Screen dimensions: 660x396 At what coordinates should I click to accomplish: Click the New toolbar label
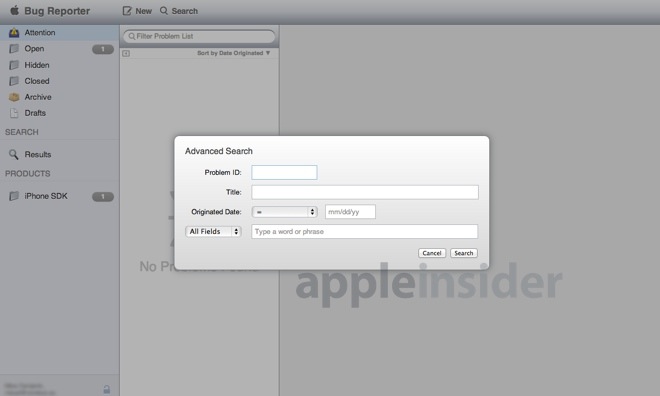(144, 11)
